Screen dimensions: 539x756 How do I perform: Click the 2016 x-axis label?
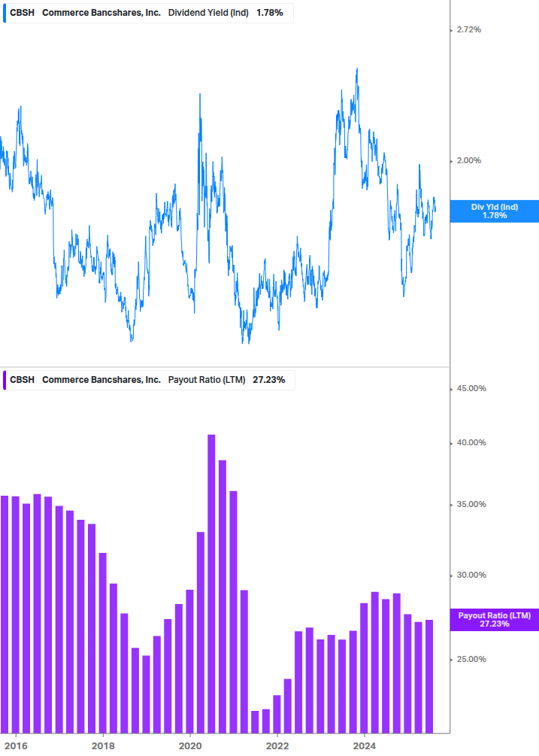coord(16,746)
